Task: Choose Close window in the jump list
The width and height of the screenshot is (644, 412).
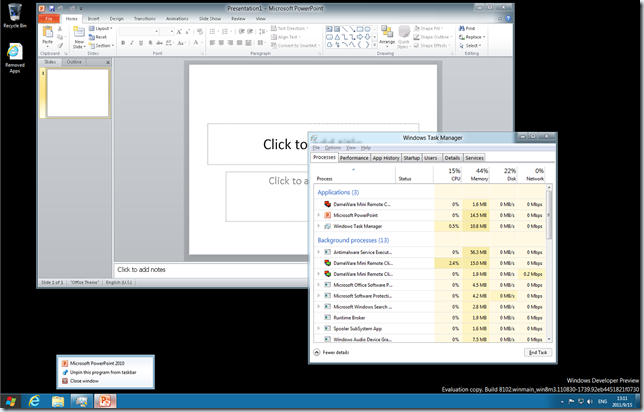Action: click(x=80, y=381)
